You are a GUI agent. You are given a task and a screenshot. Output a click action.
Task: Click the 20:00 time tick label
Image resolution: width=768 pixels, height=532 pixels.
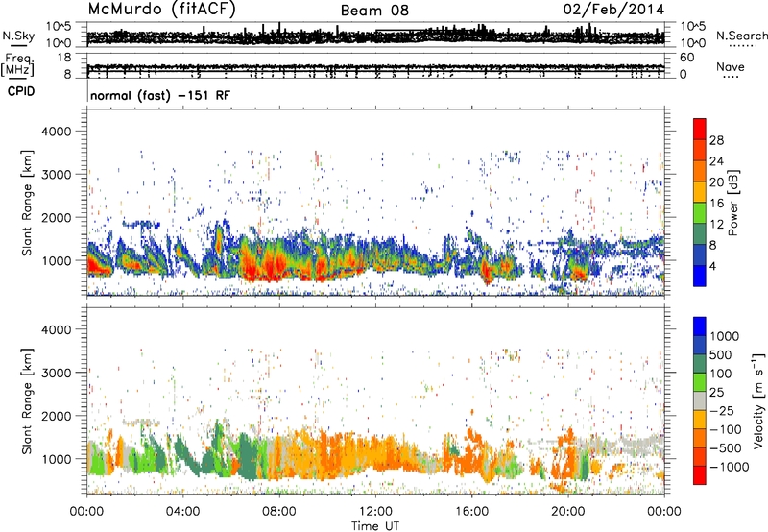point(567,512)
